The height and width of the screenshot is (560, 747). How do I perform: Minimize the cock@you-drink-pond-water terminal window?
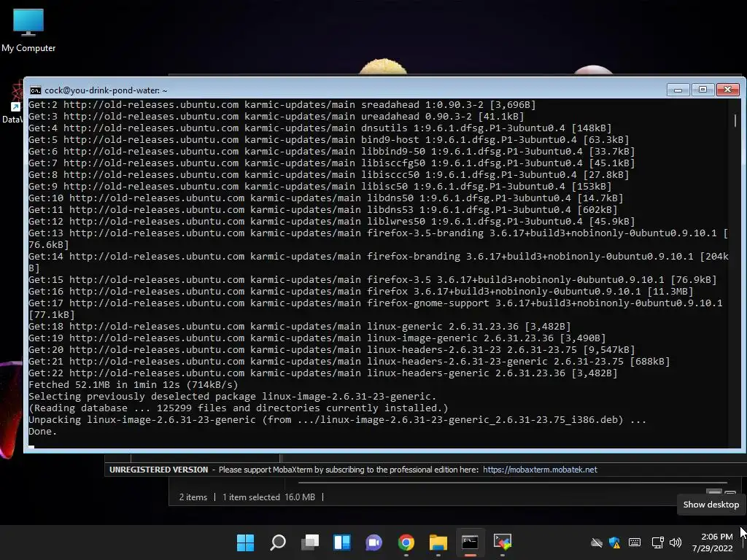coord(678,90)
